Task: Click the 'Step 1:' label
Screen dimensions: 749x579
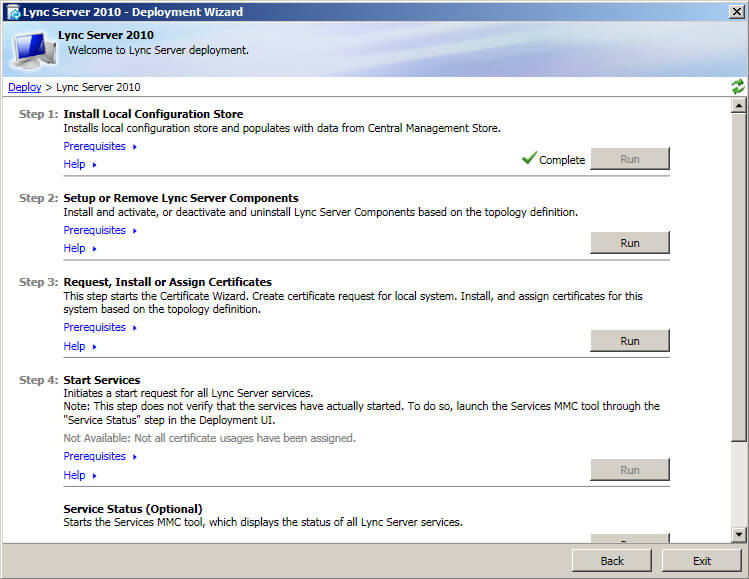Action: pyautogui.click(x=38, y=114)
